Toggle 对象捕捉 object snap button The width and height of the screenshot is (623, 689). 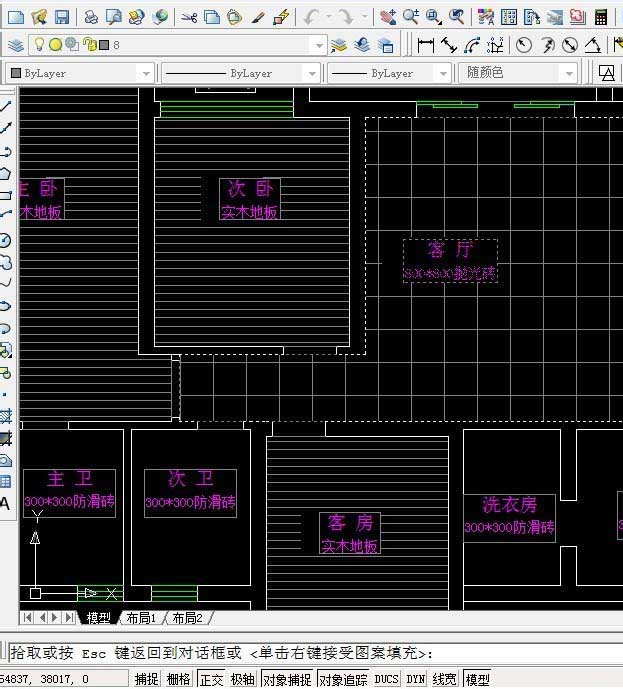click(286, 679)
